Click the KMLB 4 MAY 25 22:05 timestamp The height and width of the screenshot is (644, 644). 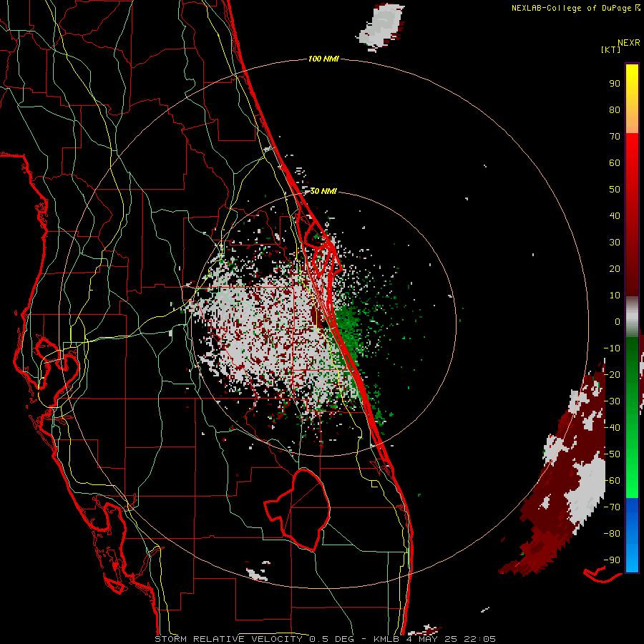(434, 639)
